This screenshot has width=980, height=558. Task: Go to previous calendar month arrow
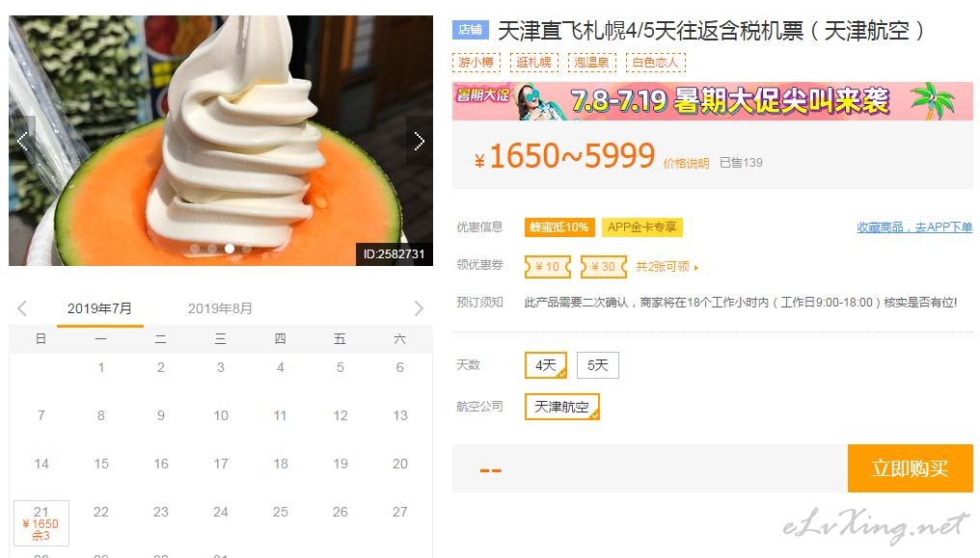(x=22, y=307)
